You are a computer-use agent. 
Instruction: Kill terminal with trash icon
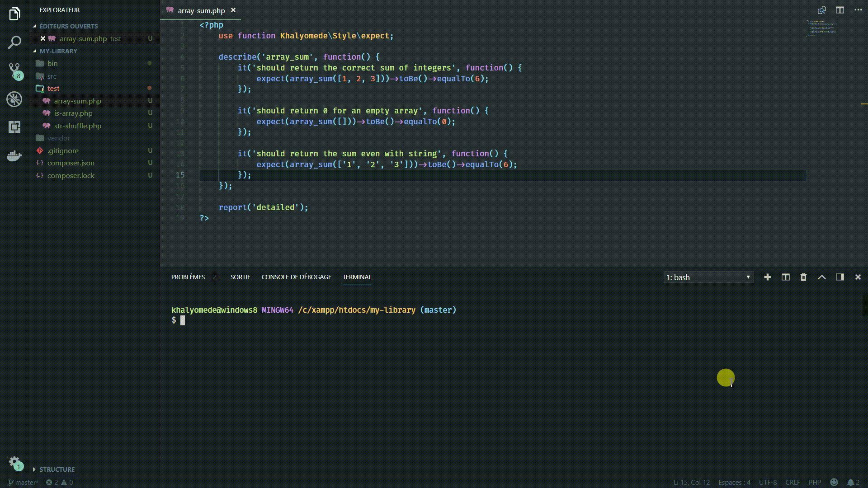point(803,277)
